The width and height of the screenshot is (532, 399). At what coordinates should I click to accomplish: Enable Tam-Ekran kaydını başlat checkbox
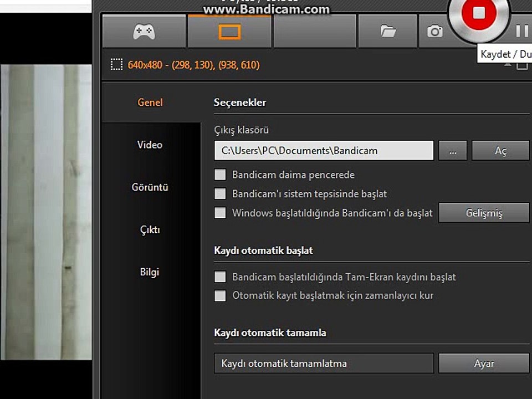220,277
